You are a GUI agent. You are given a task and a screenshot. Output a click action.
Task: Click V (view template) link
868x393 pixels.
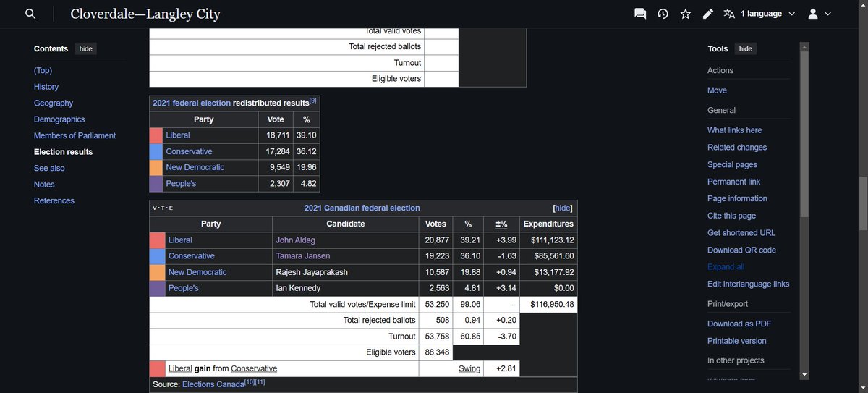click(x=155, y=208)
